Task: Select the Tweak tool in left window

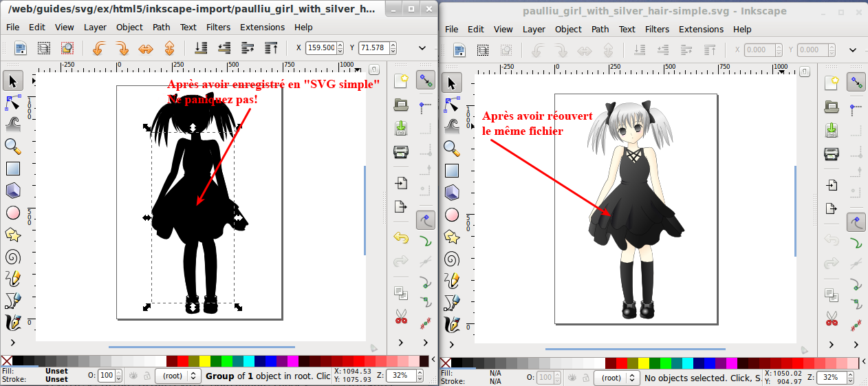Action: coord(12,125)
